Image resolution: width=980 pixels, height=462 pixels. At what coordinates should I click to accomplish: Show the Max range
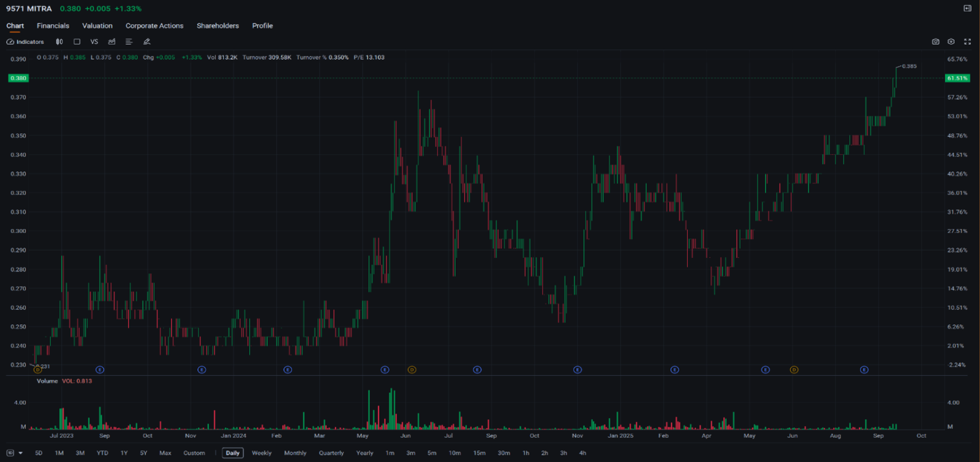coord(165,453)
